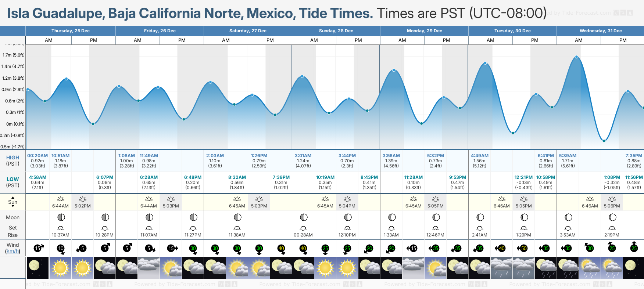644x289 pixels.
Task: Click the lowest tide point on Wednesday
Action: tap(604, 141)
